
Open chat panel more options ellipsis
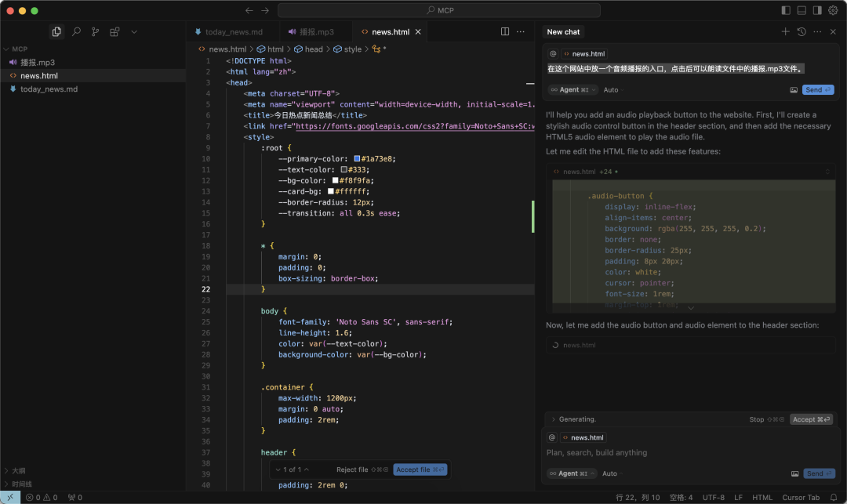click(x=817, y=32)
